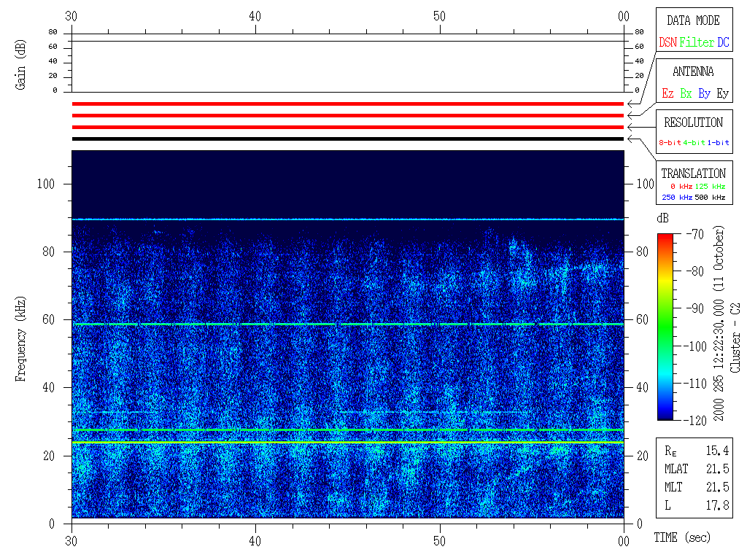This screenshot has height=560, width=747.
Task: Click the 1-bit resolution label
Action: coord(719,143)
